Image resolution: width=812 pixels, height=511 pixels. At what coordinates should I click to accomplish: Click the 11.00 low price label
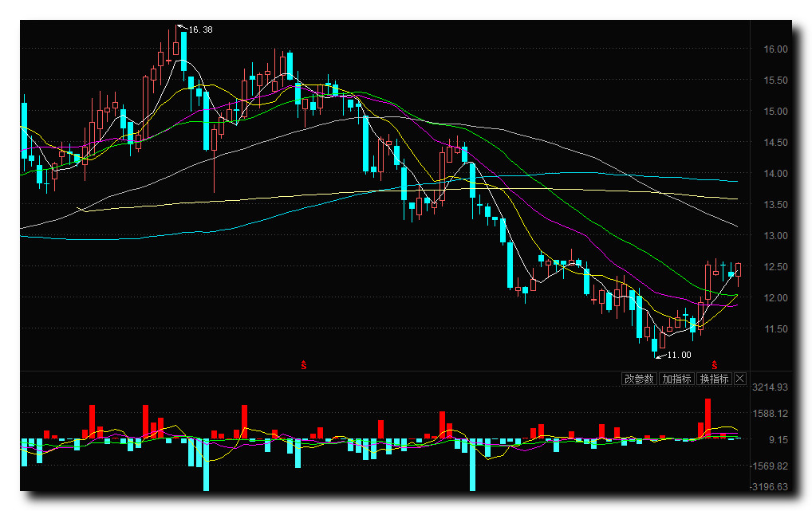(x=679, y=355)
